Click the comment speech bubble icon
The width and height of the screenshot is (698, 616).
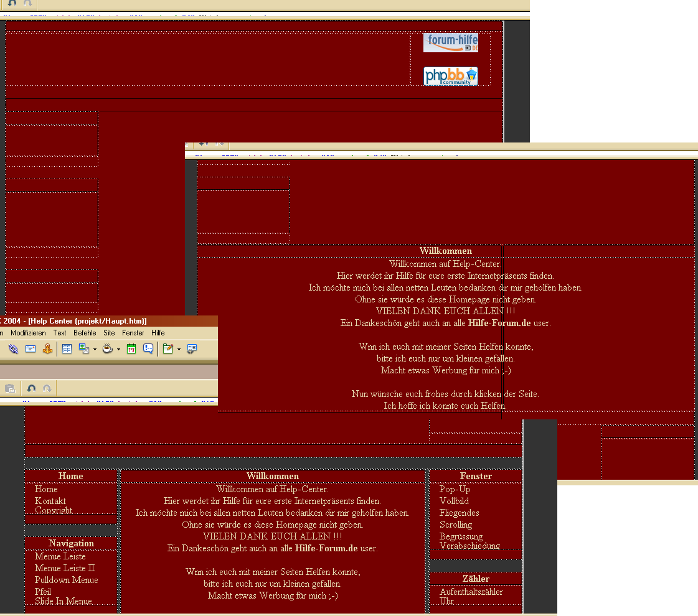click(148, 349)
